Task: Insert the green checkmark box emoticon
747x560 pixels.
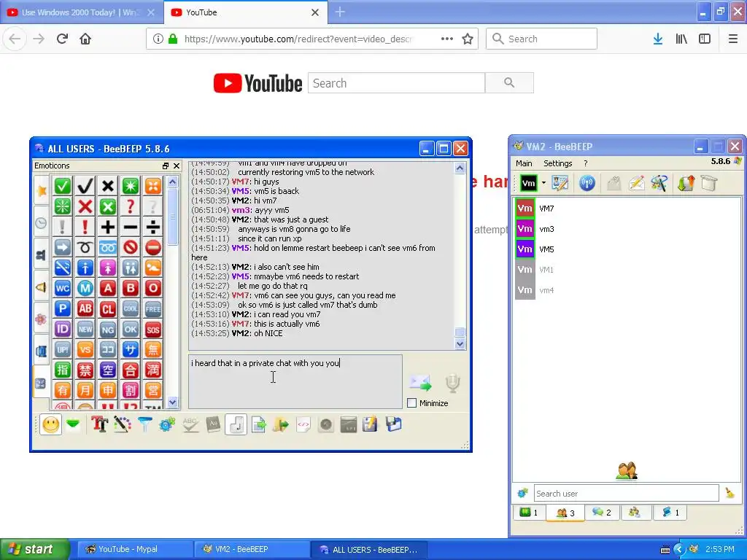Action: (x=63, y=186)
